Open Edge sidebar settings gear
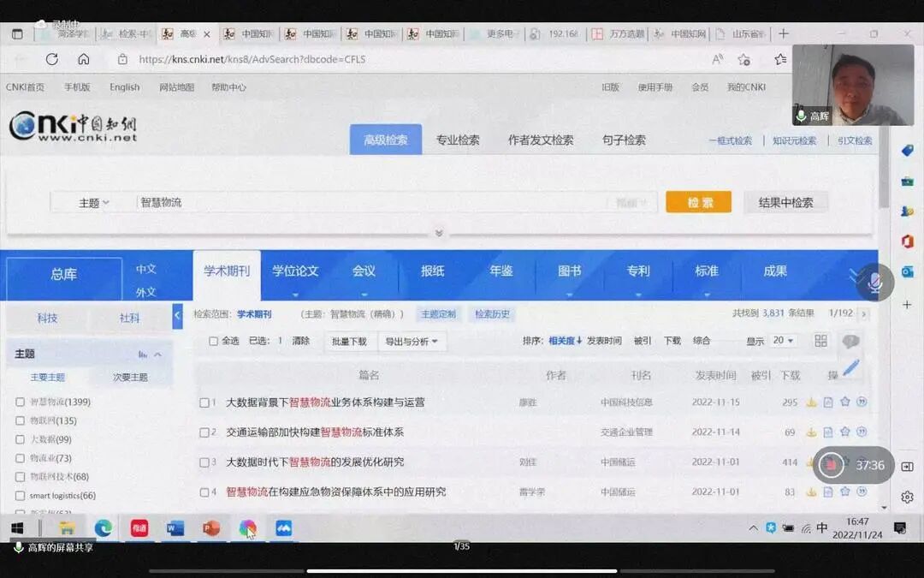924x578 pixels. tap(908, 498)
